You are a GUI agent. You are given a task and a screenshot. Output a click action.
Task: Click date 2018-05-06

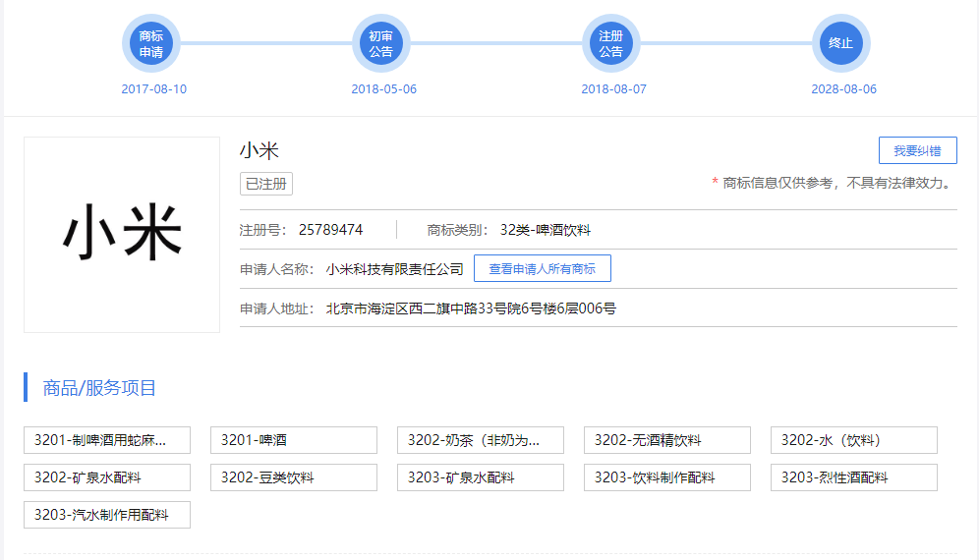(383, 89)
